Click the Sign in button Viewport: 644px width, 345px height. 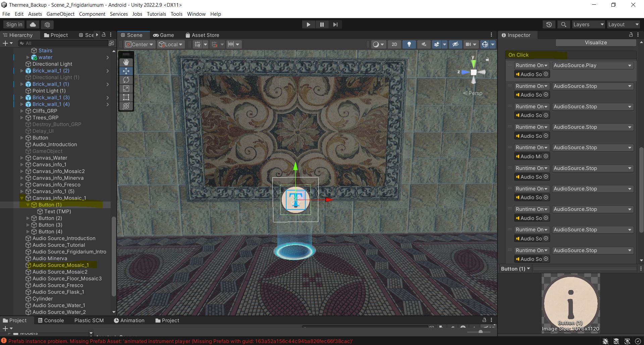13,24
